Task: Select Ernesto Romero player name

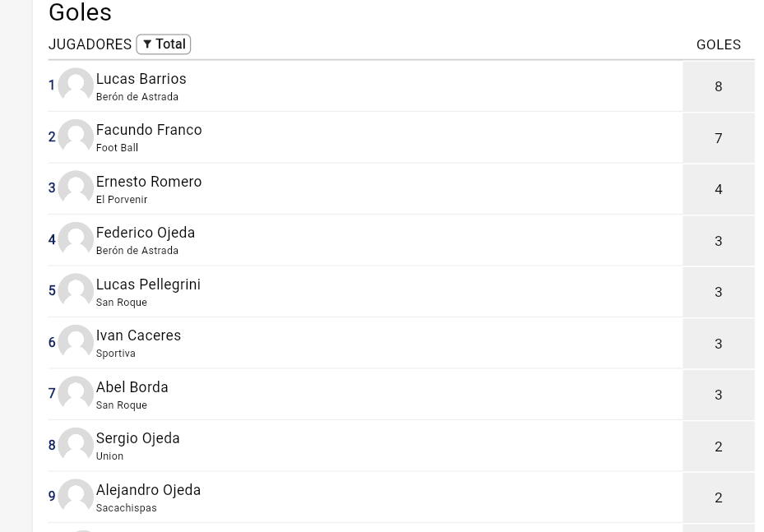Action: coord(148,182)
